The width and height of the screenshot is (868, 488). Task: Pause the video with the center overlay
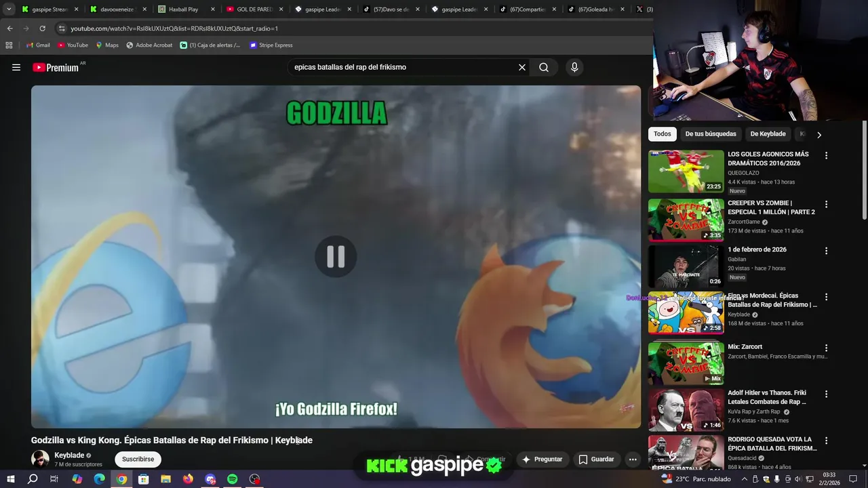[336, 256]
